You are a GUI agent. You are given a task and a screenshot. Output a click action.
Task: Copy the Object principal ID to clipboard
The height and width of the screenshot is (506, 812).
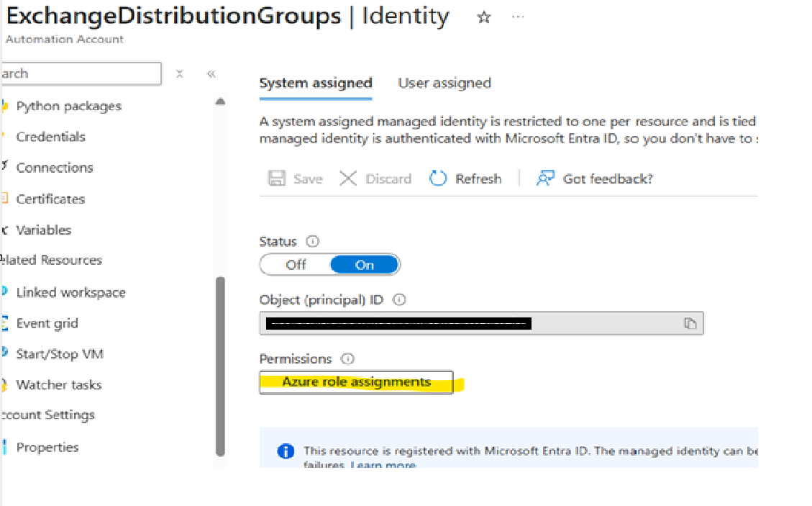[690, 323]
